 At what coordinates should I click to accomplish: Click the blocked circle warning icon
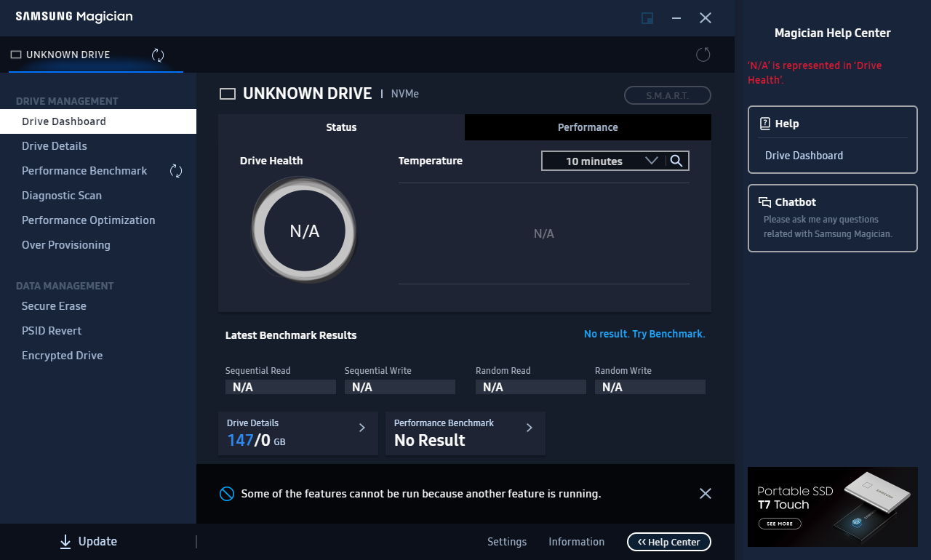click(227, 494)
